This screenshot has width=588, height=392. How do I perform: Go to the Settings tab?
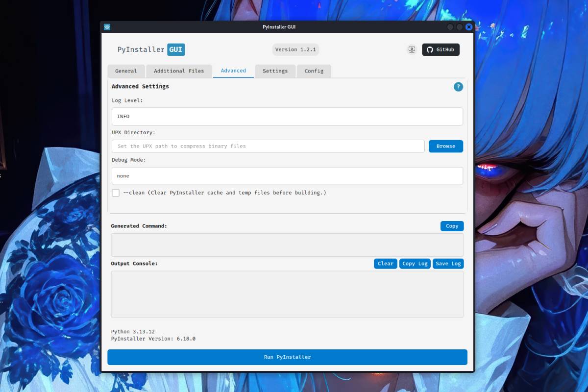(275, 71)
